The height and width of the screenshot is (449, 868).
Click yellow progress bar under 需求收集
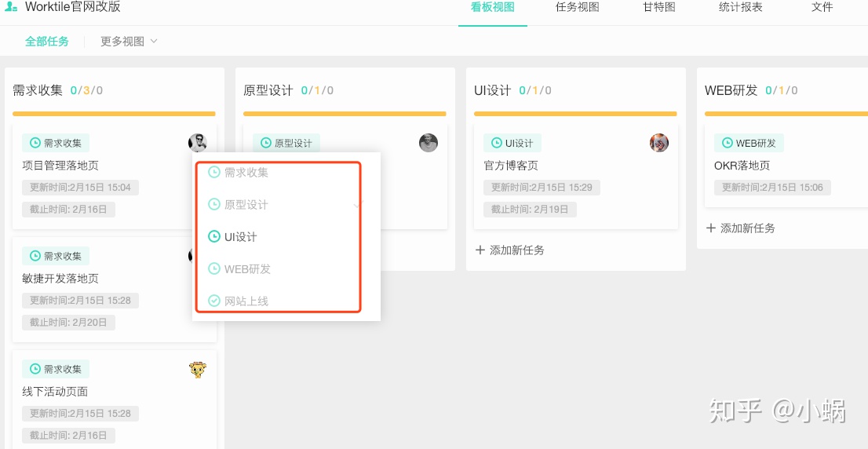[x=114, y=114]
